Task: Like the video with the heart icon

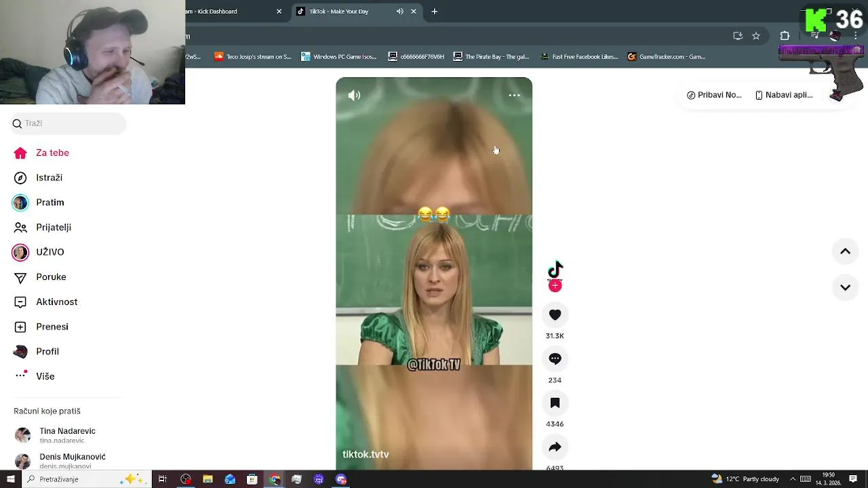Action: pyautogui.click(x=555, y=314)
